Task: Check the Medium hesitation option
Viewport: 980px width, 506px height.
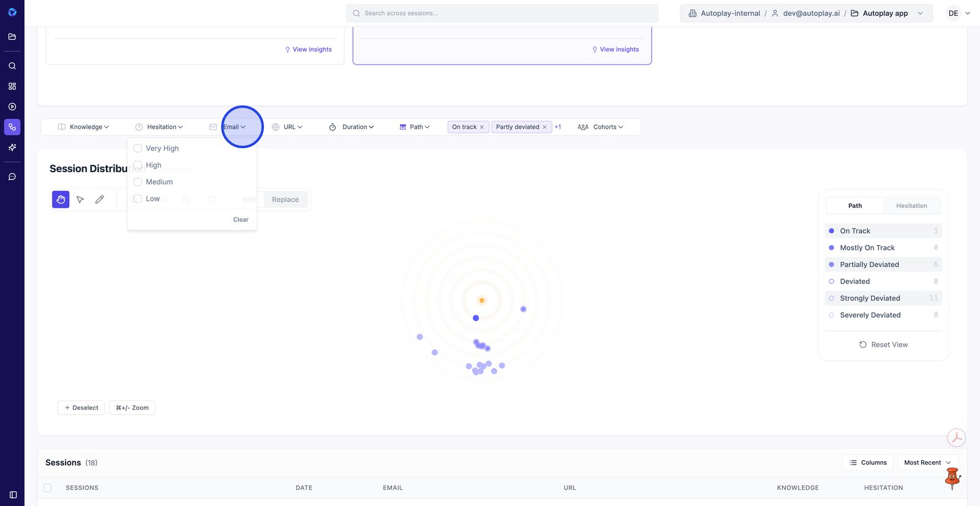Action: 138,182
